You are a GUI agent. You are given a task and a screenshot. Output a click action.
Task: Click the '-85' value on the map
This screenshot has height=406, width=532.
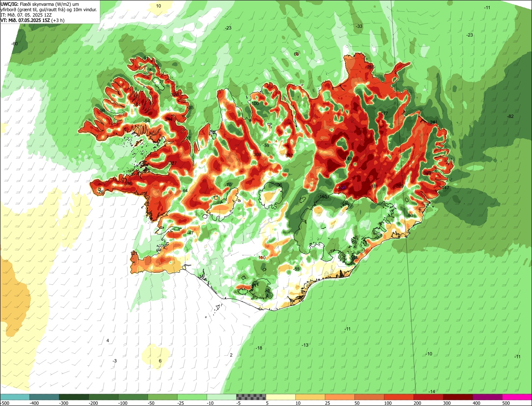[190, 108]
